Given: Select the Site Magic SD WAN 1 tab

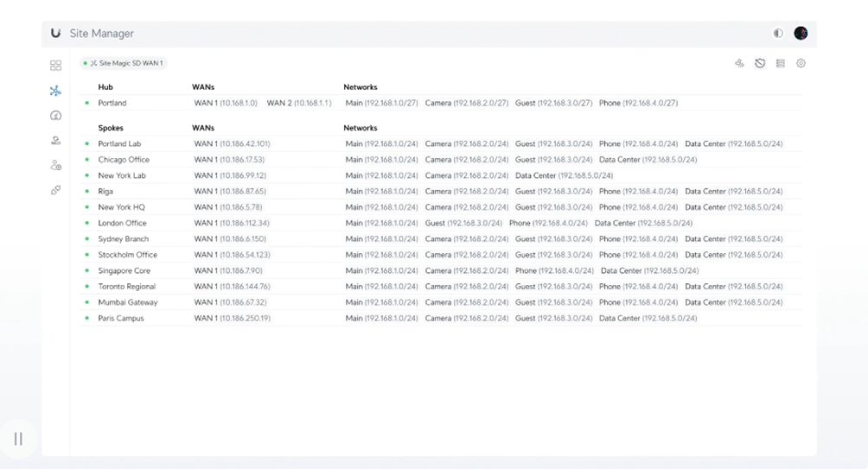Looking at the screenshot, I should pyautogui.click(x=123, y=63).
